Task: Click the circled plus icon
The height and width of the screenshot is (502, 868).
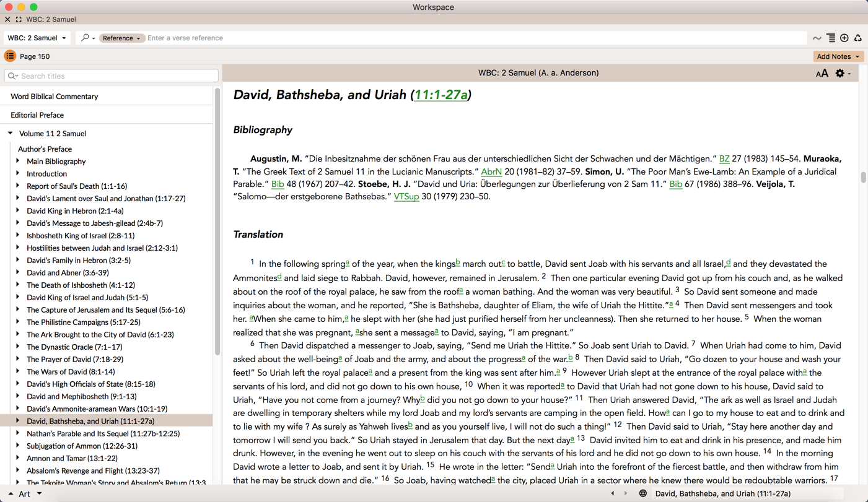Action: [x=844, y=38]
